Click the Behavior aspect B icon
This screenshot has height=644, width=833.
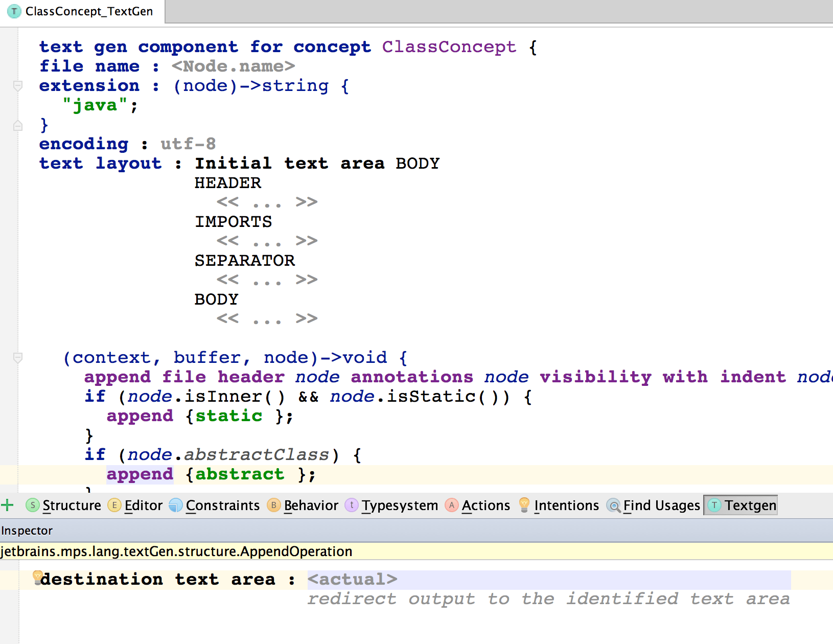274,505
